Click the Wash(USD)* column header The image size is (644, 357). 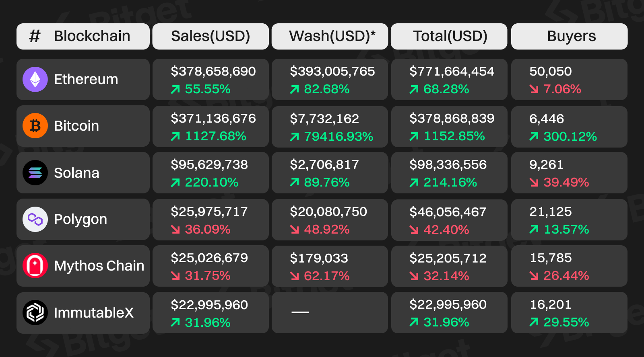point(332,36)
